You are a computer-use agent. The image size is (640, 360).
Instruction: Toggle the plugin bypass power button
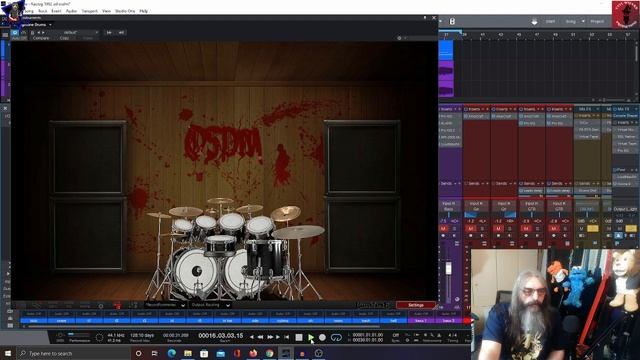(x=15, y=32)
